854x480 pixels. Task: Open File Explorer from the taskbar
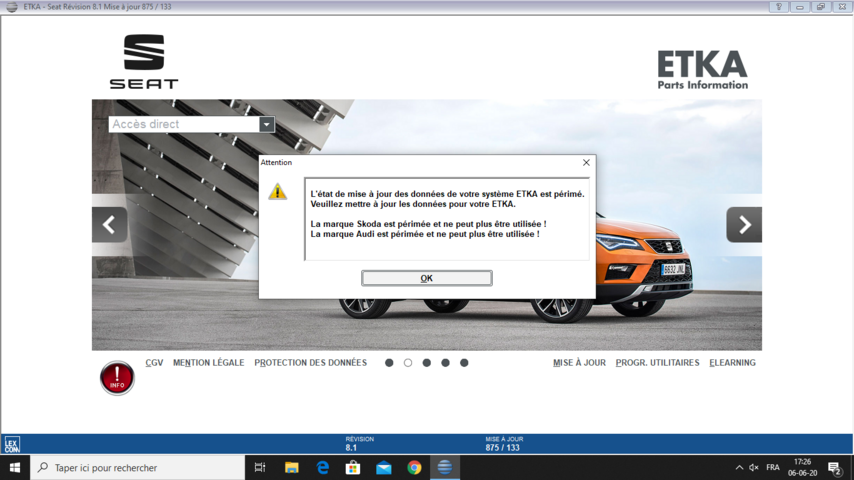pos(292,467)
